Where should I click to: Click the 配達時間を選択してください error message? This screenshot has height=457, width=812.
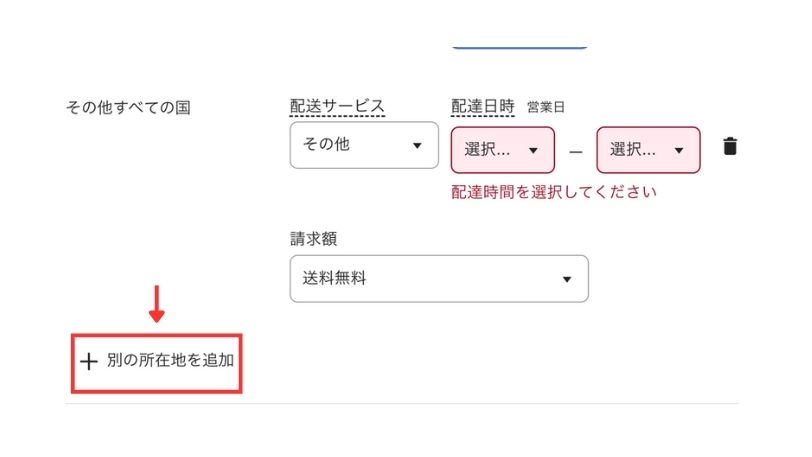coord(553,192)
